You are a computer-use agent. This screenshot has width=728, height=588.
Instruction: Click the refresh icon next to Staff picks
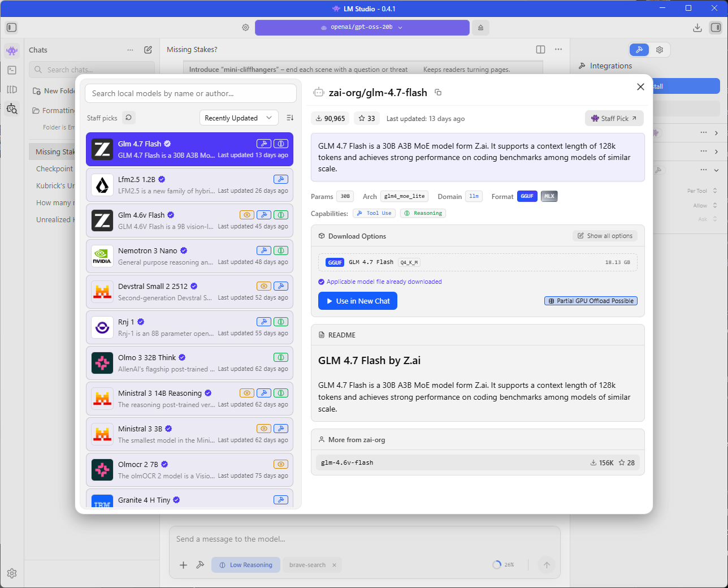tap(128, 118)
